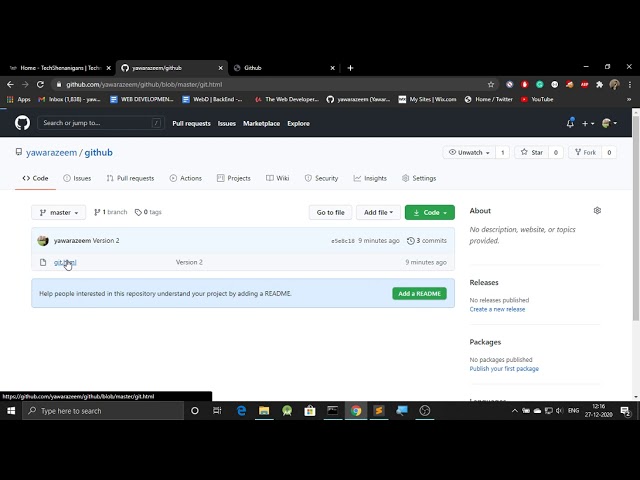This screenshot has width=640, height=480.
Task: Open the Chrome profile avatar
Action: pyautogui.click(x=614, y=84)
